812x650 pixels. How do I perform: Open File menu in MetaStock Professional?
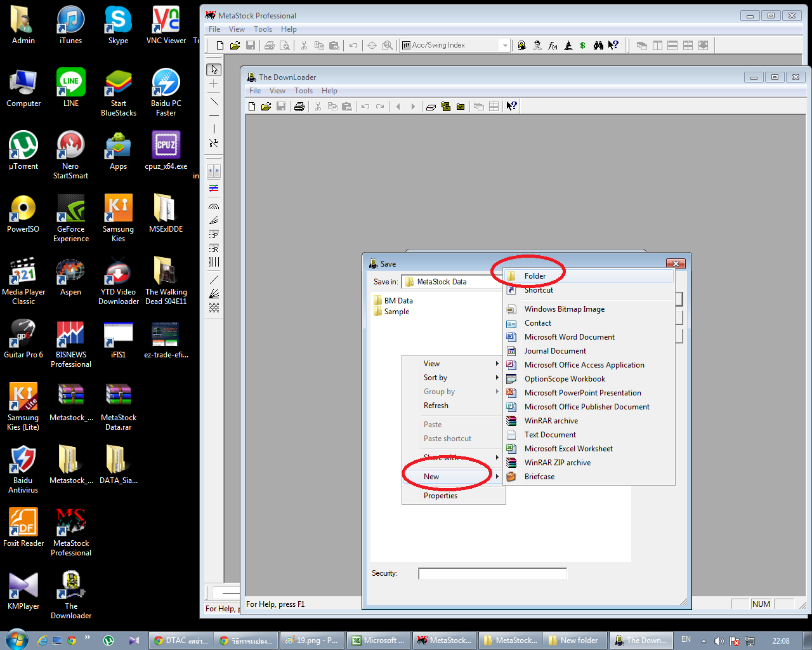point(214,29)
